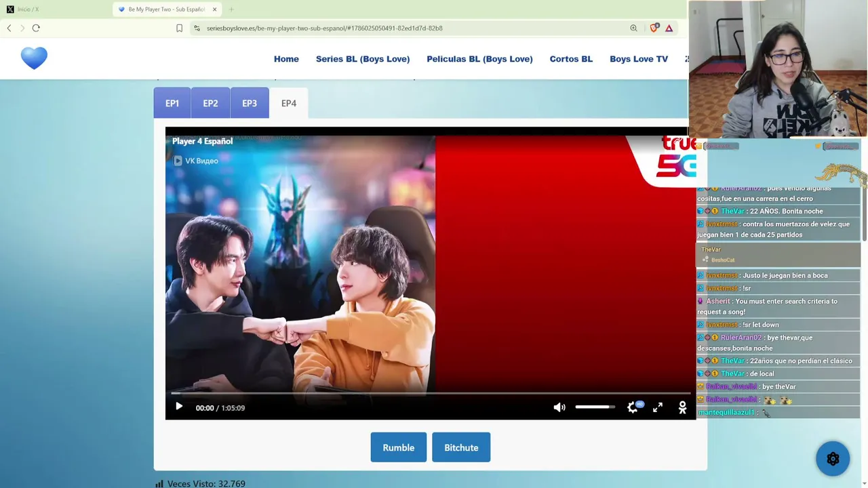Open the Home menu item
This screenshot has height=488, width=868.
point(286,59)
